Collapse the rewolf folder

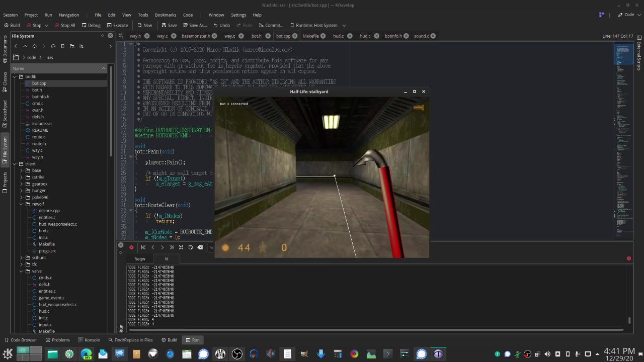click(x=21, y=204)
